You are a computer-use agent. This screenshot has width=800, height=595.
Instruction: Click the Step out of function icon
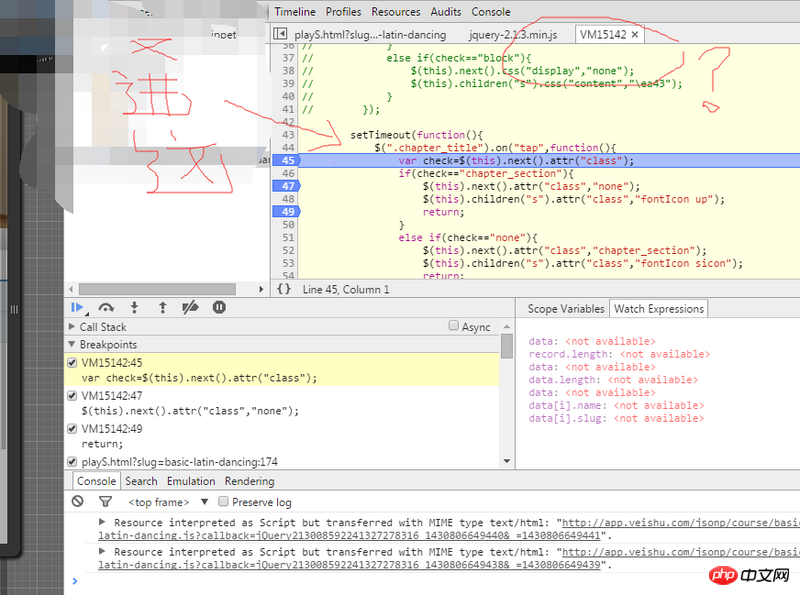[162, 308]
